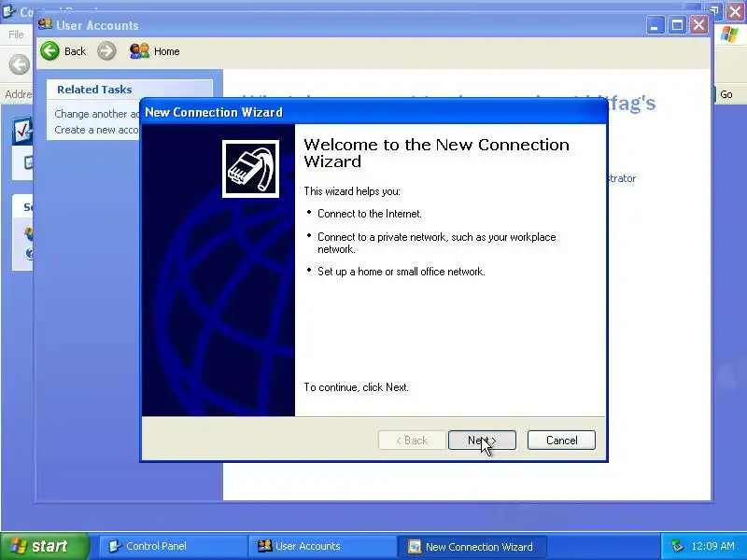The image size is (747, 560).
Task: Click the User Accounts title bar icon
Action: click(x=45, y=24)
